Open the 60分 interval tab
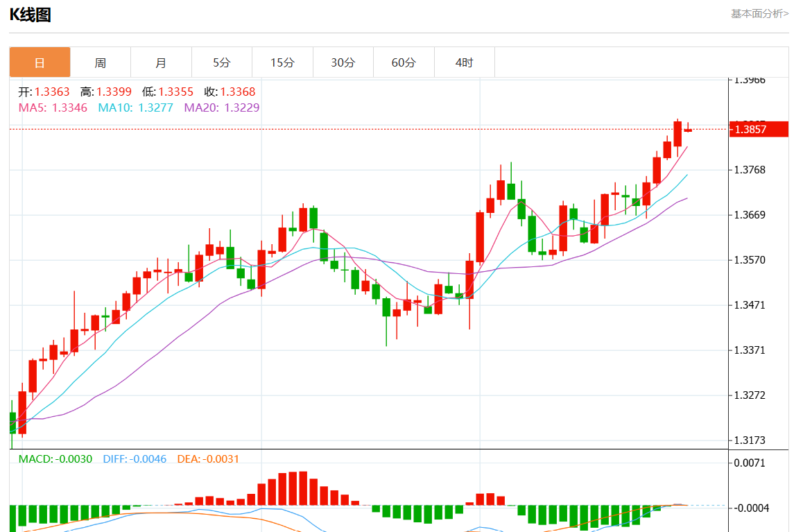 click(x=404, y=62)
